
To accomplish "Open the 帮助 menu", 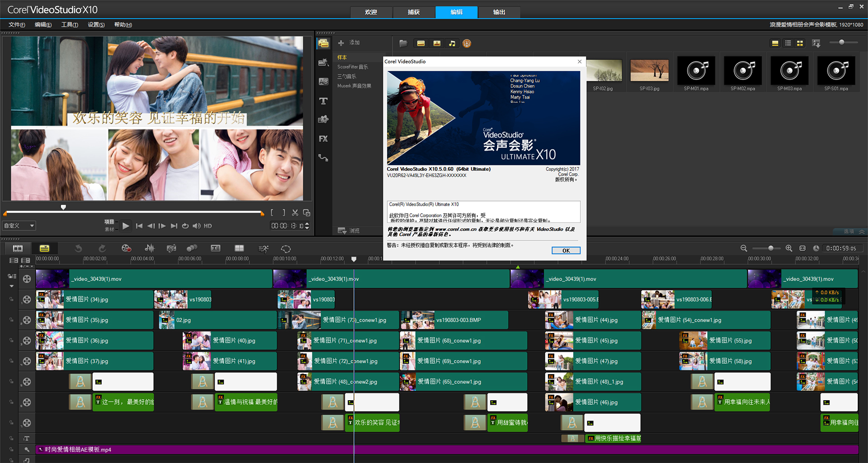I will coord(123,25).
